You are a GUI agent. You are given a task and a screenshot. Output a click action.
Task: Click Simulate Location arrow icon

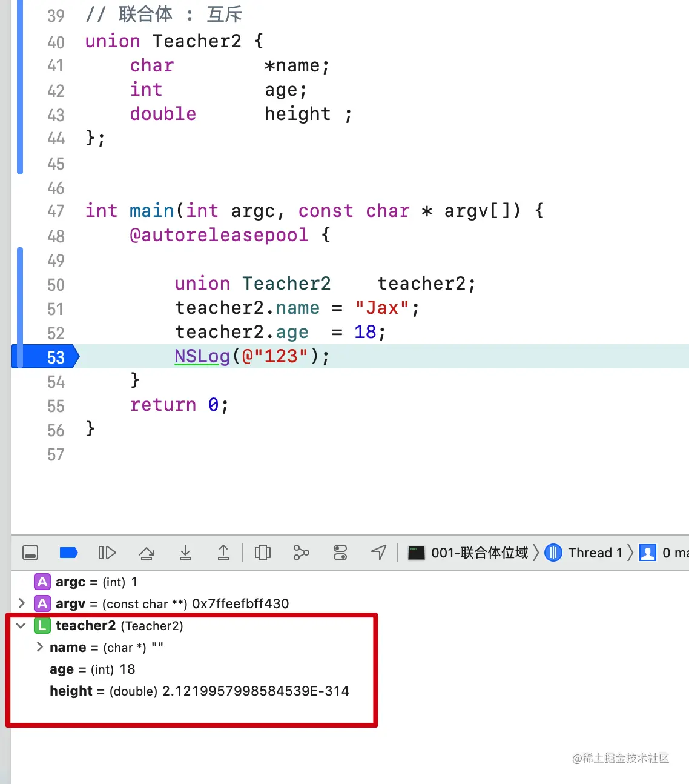click(x=378, y=553)
